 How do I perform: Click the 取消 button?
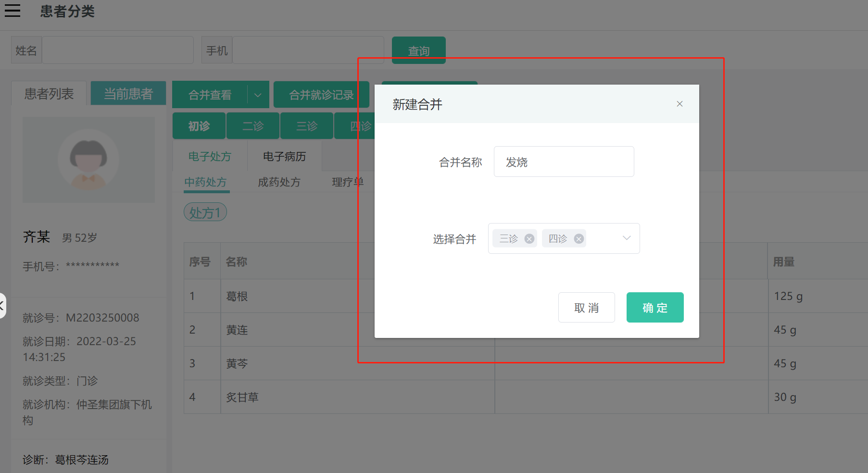pyautogui.click(x=586, y=307)
